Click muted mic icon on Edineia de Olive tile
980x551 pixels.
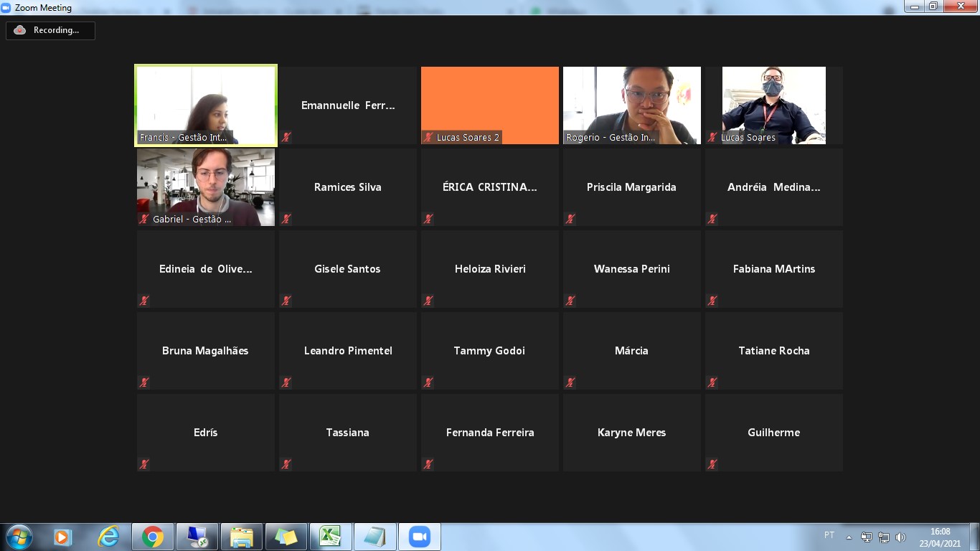point(144,301)
